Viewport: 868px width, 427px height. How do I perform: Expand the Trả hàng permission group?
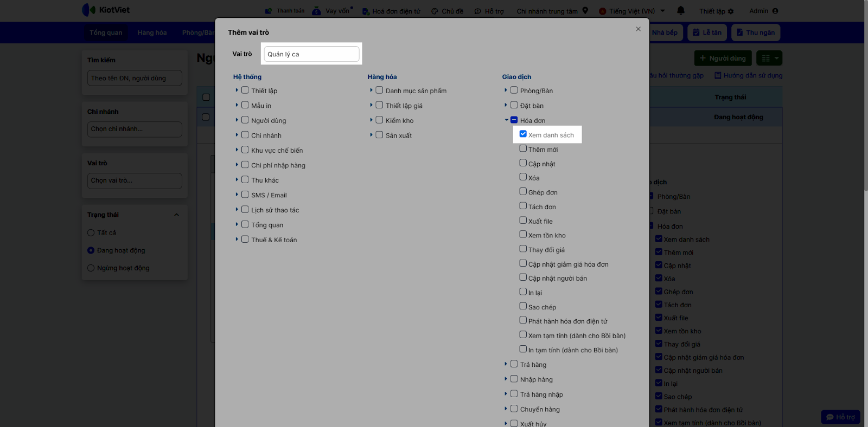tap(506, 364)
